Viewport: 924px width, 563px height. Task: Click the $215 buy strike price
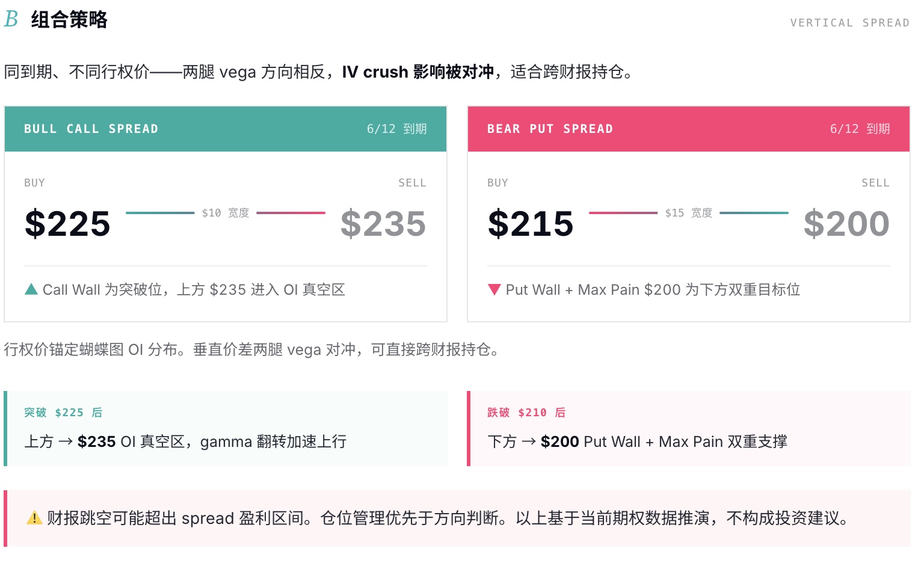point(531,223)
